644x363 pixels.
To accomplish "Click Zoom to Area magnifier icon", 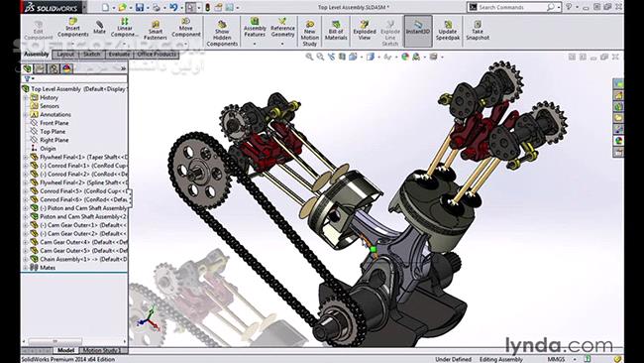I will coord(320,57).
